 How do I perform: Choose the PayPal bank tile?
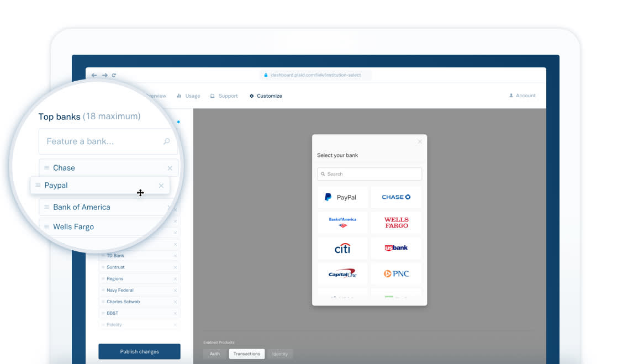[x=342, y=197]
